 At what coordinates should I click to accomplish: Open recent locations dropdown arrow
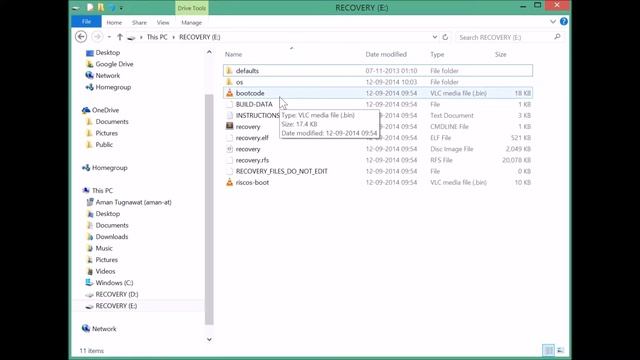109,37
